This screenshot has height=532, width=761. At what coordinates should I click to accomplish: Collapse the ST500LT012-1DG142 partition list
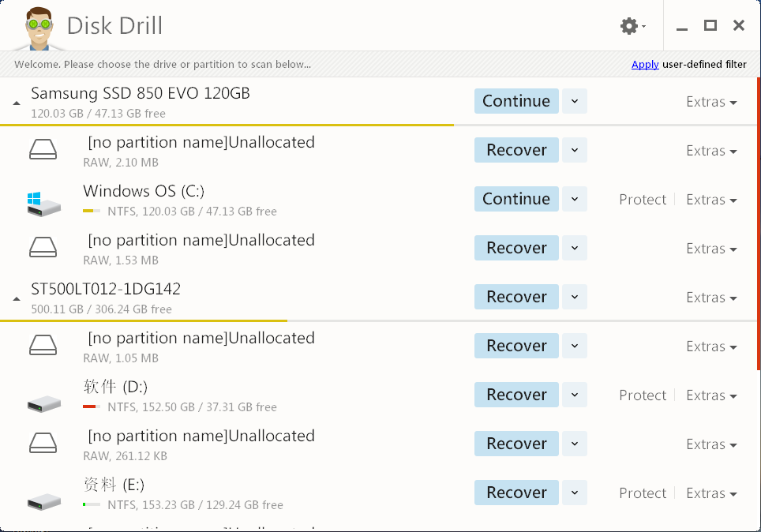pyautogui.click(x=17, y=298)
